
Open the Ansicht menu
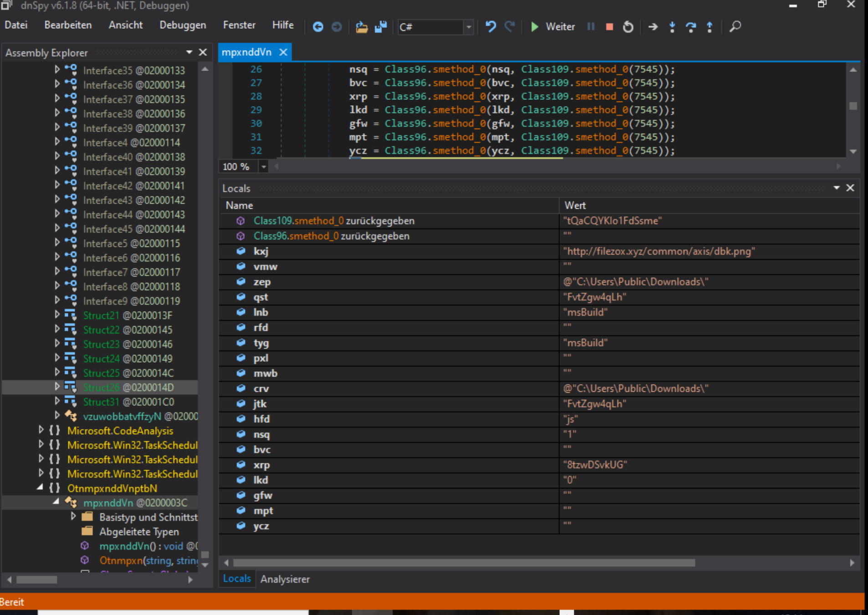point(126,25)
